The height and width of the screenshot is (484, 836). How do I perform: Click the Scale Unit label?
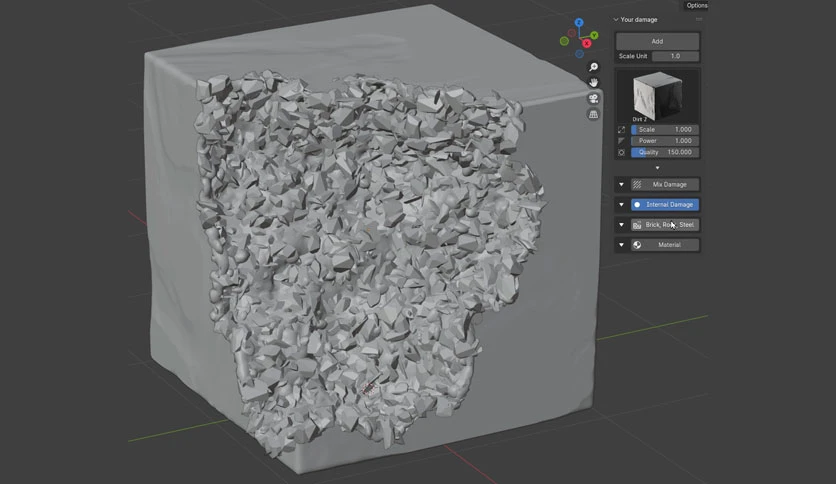click(x=633, y=56)
